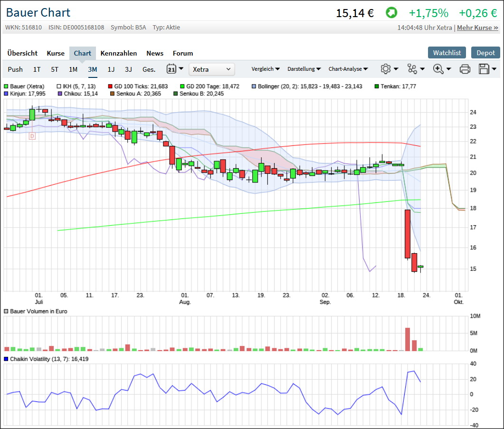504x429 pixels.
Task: Add stock to Watchlist
Action: (447, 53)
